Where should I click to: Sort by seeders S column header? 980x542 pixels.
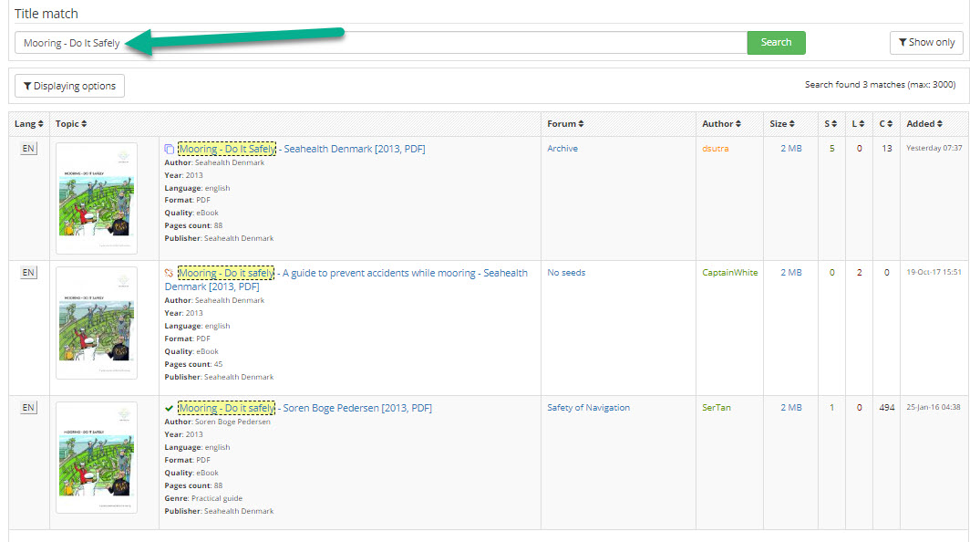pos(830,124)
